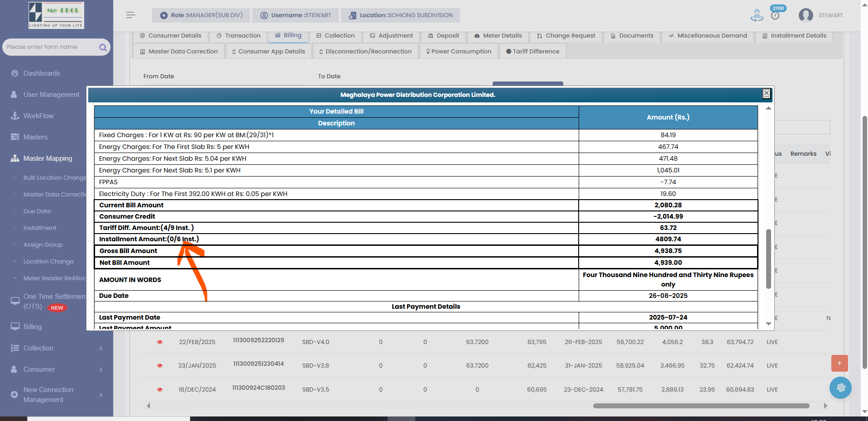Viewport: 868px width, 421px height.
Task: View bill dated 22/FEB/2025 via eye icon
Action: coord(160,342)
